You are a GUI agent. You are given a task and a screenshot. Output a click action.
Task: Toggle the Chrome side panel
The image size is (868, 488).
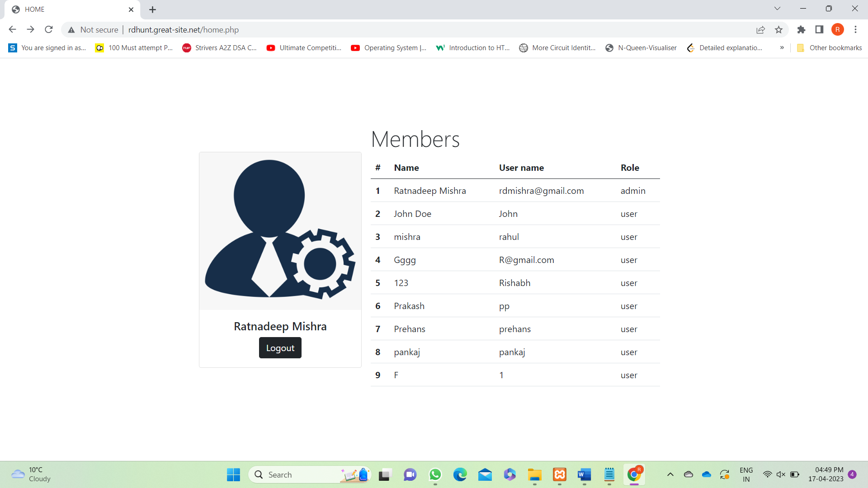819,29
